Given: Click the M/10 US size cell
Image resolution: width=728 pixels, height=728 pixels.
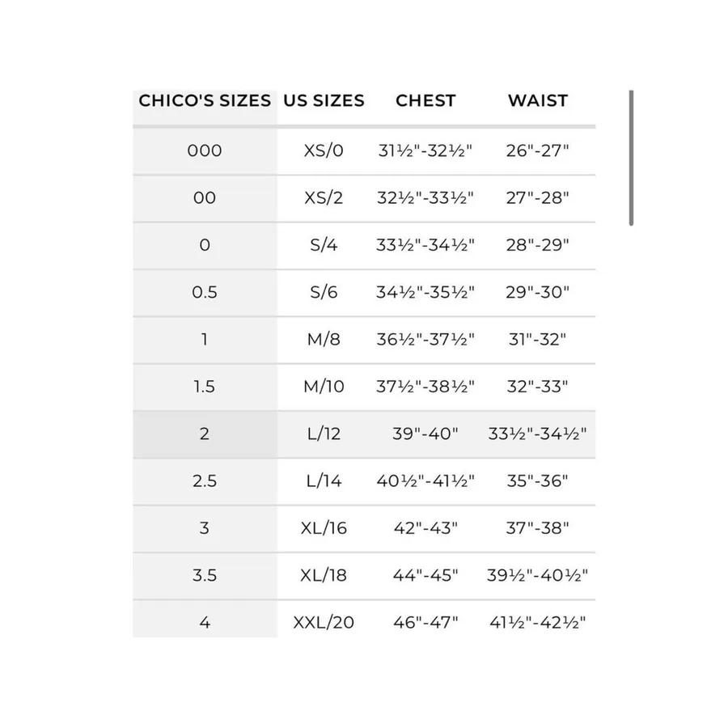Looking at the screenshot, I should tap(324, 387).
